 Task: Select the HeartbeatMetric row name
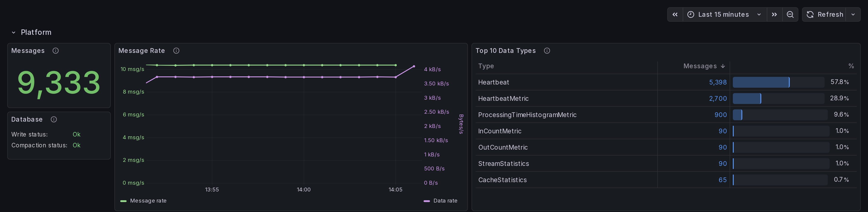point(503,98)
